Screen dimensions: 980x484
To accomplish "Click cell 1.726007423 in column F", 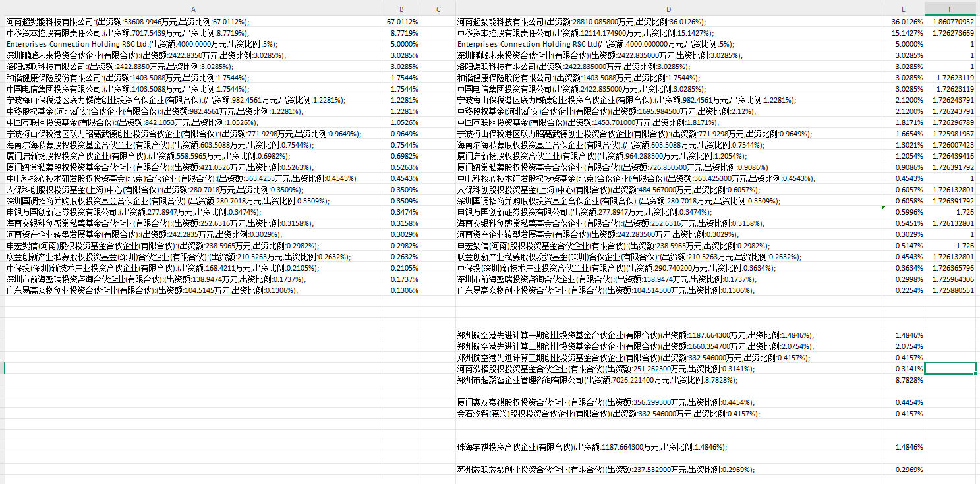I will pyautogui.click(x=950, y=145).
